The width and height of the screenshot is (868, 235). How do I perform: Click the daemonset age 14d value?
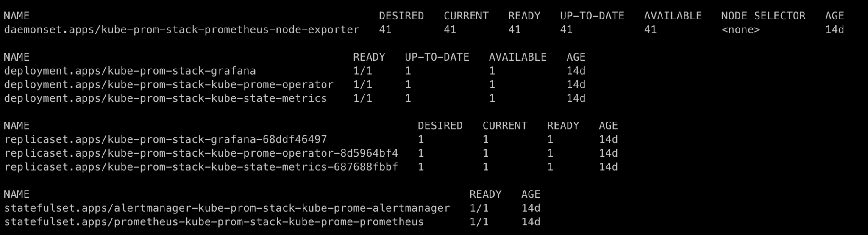835,30
